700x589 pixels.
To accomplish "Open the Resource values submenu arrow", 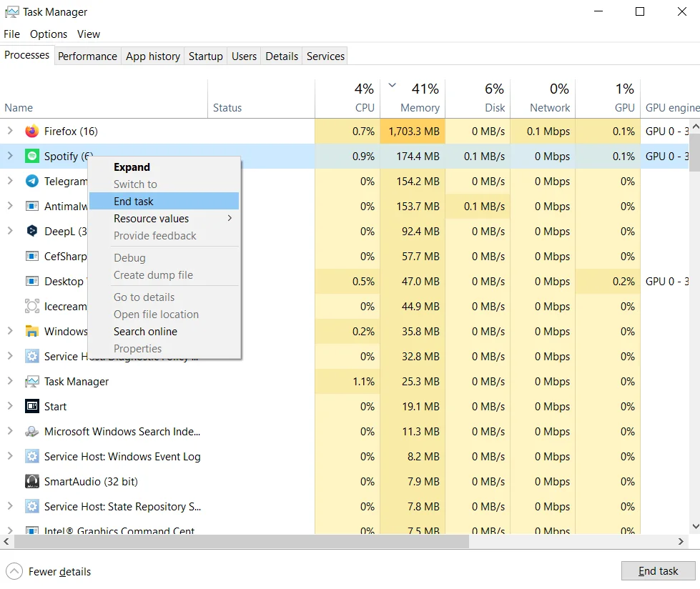I will click(x=230, y=218).
